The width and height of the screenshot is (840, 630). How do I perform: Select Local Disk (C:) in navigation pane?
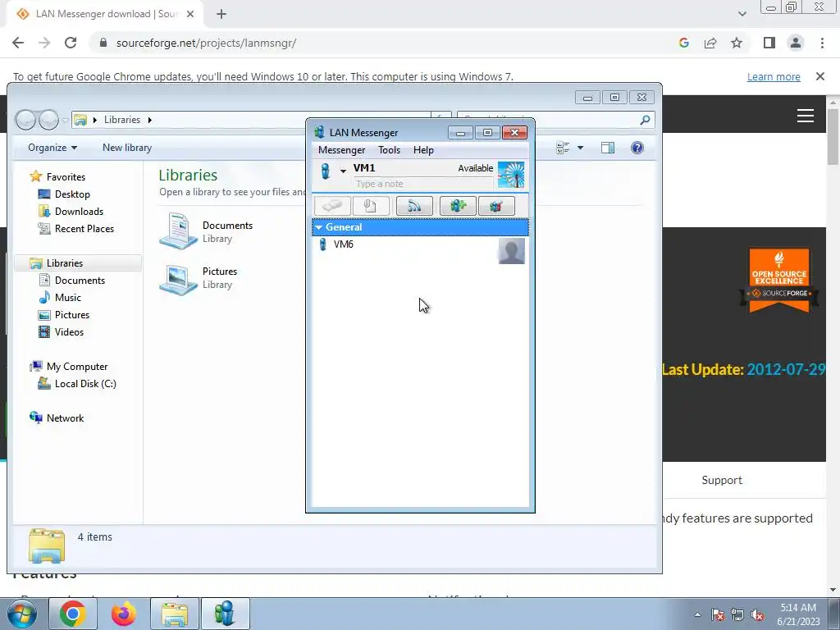(x=85, y=384)
